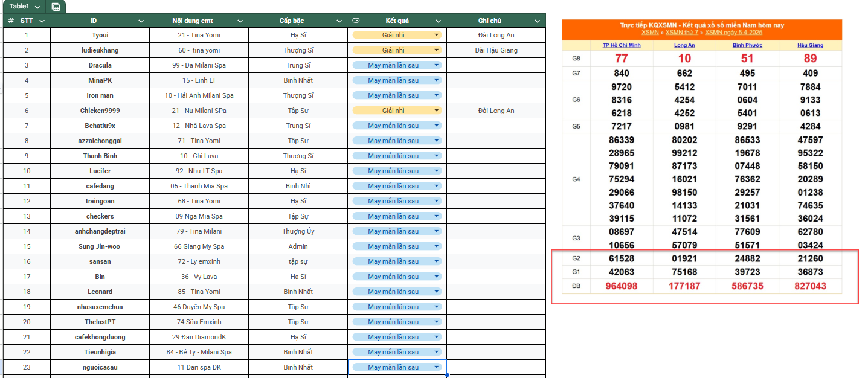Click the # icon in the STT header
868x378 pixels.
coord(11,21)
